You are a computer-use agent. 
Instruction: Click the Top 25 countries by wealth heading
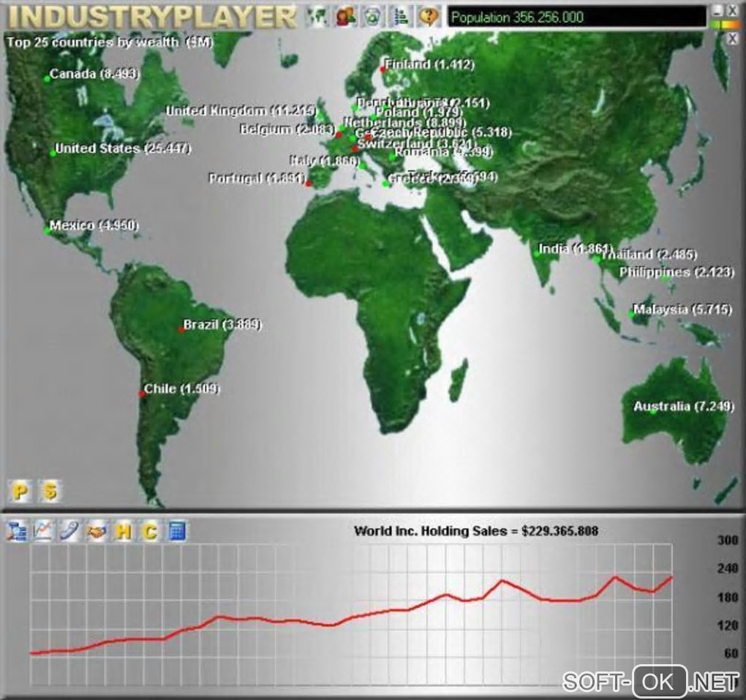(x=110, y=42)
